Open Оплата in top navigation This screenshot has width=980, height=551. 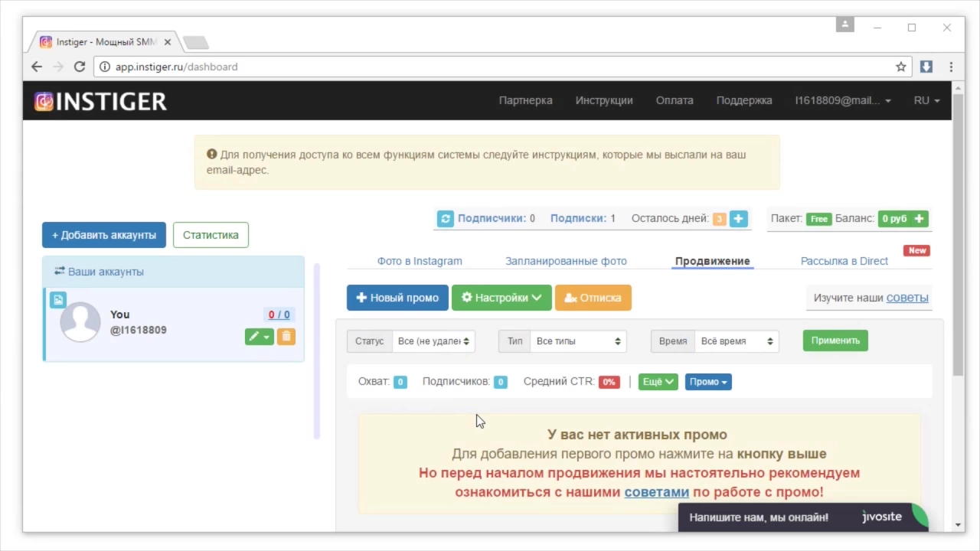pos(675,100)
